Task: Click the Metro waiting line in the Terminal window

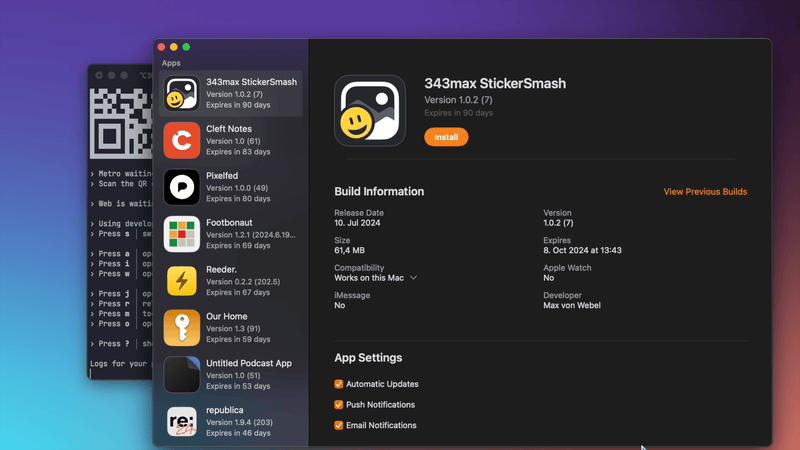Action: point(121,173)
